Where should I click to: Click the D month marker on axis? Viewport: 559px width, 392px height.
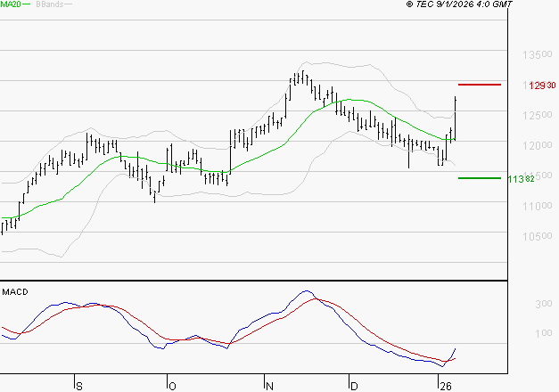pos(354,387)
